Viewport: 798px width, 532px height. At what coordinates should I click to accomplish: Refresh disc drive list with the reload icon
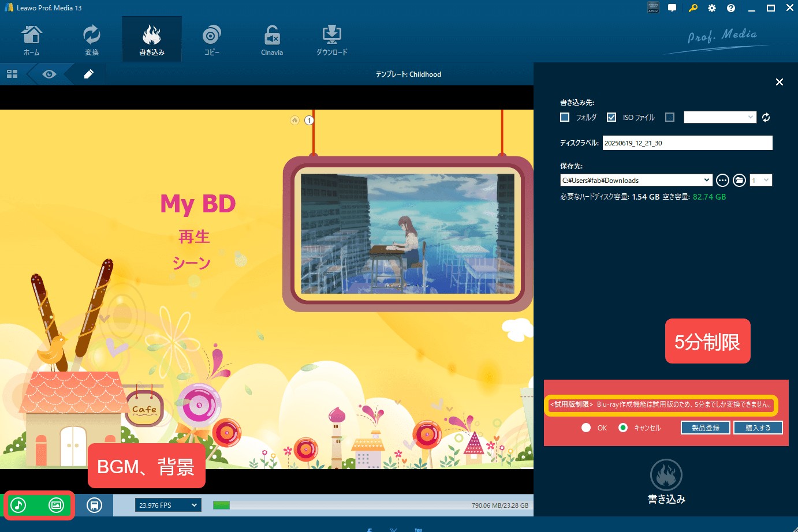tap(766, 117)
